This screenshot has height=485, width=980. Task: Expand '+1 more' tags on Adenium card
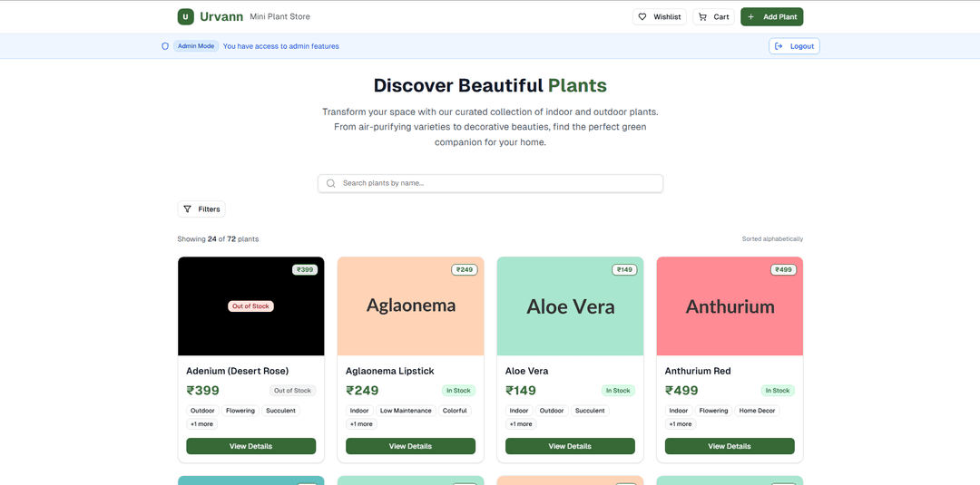201,424
